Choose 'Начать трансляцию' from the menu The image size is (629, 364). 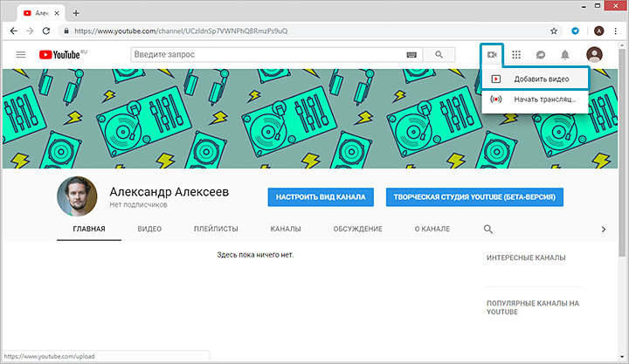535,99
